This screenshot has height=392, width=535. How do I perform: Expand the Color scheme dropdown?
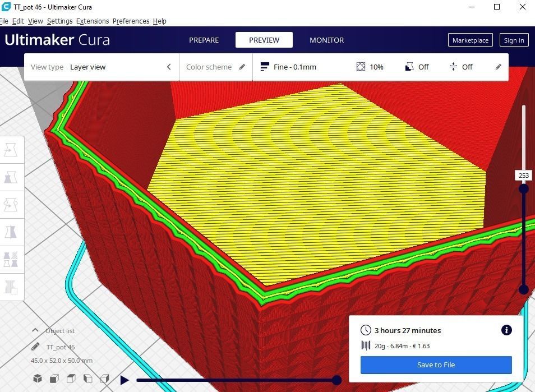click(216, 67)
